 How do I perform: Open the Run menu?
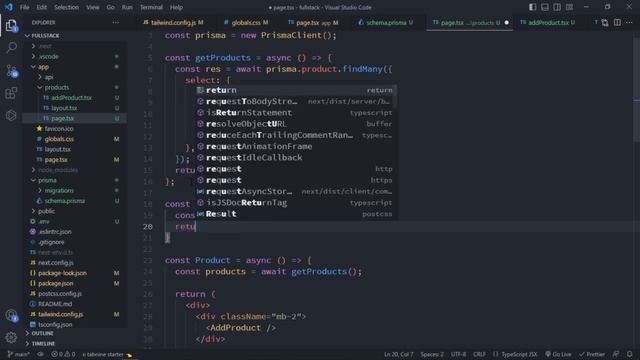(127, 7)
